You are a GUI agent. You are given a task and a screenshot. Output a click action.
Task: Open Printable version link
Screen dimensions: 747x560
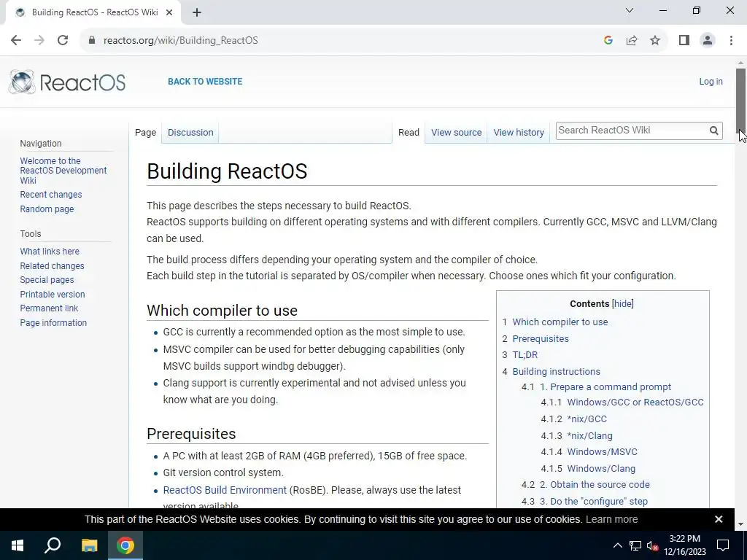point(53,295)
